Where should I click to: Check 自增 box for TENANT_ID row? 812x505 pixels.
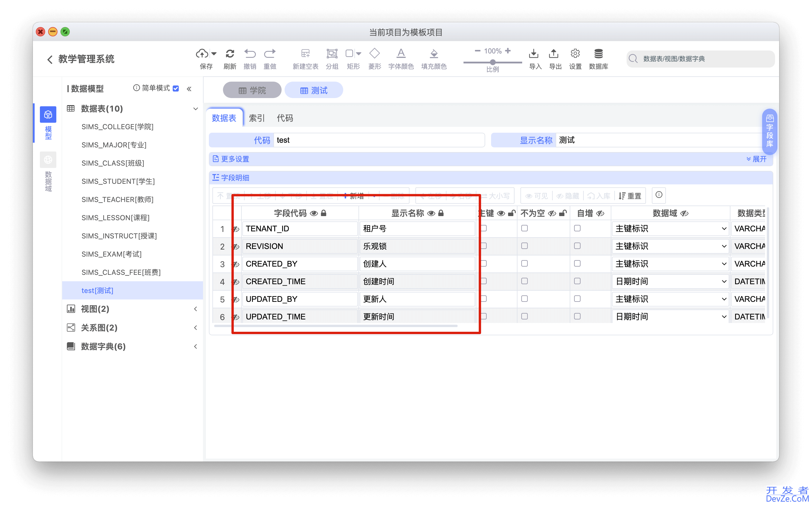pos(577,228)
